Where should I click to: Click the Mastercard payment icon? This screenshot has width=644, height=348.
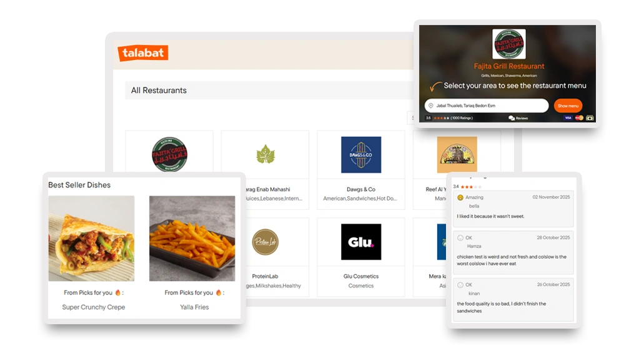coord(579,118)
